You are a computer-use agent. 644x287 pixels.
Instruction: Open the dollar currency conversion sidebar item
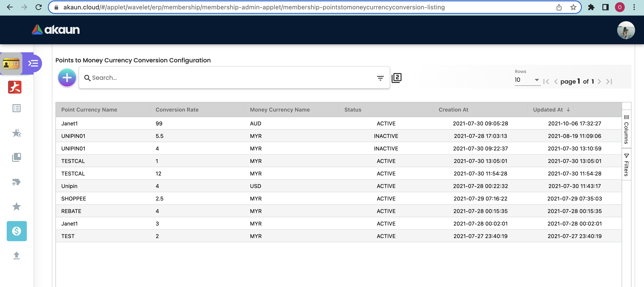pos(17,231)
